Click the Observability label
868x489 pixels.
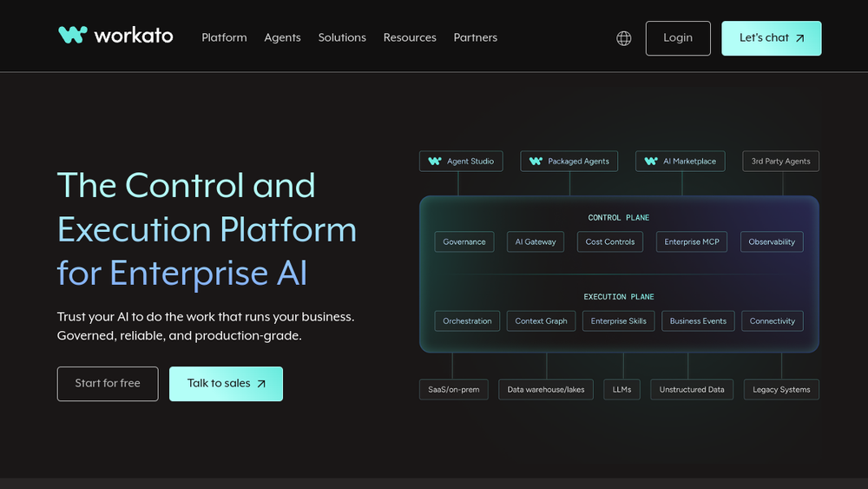[772, 242]
